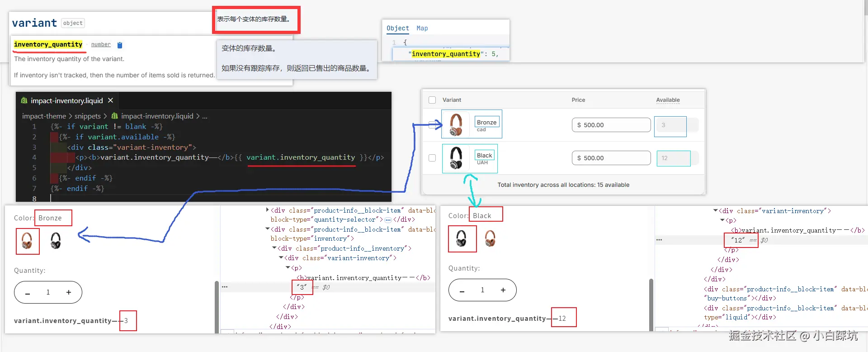Tick the checkbox for the Bronze variant row
Viewport: 868px width, 352px height.
pyautogui.click(x=432, y=125)
